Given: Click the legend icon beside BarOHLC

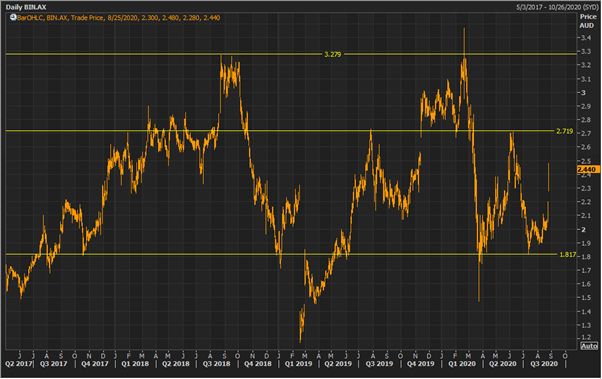Looking at the screenshot, I should [13, 17].
